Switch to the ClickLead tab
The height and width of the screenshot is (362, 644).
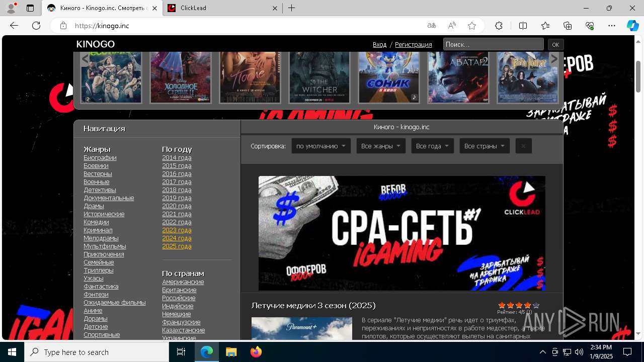(x=222, y=8)
